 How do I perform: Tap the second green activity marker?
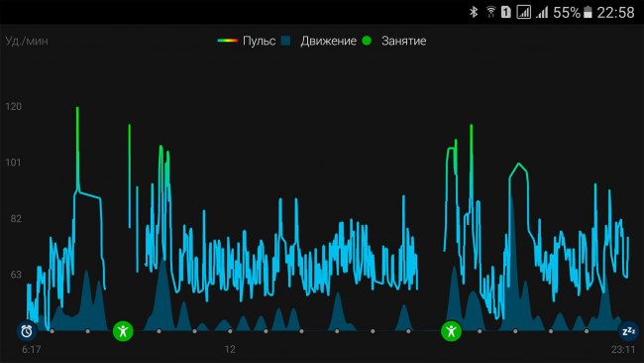tap(451, 331)
